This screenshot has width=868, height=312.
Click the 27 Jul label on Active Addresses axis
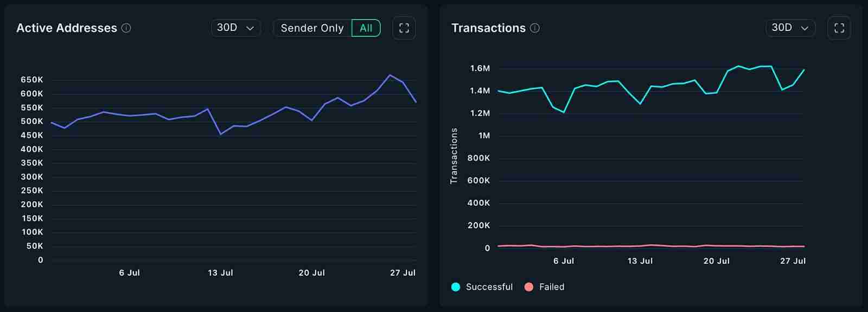point(403,273)
